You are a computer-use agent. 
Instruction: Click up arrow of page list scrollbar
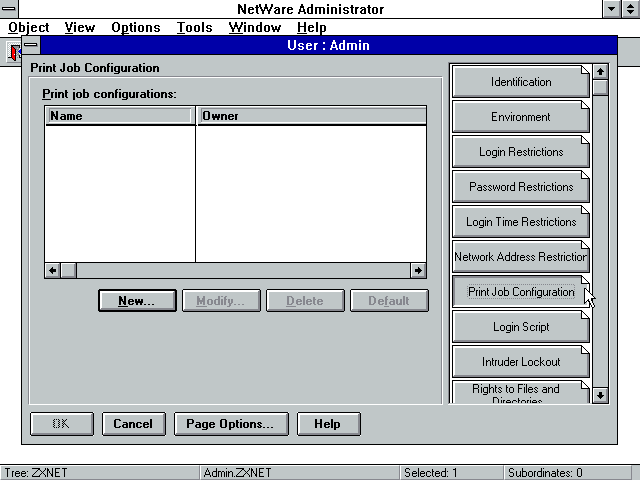(x=600, y=72)
